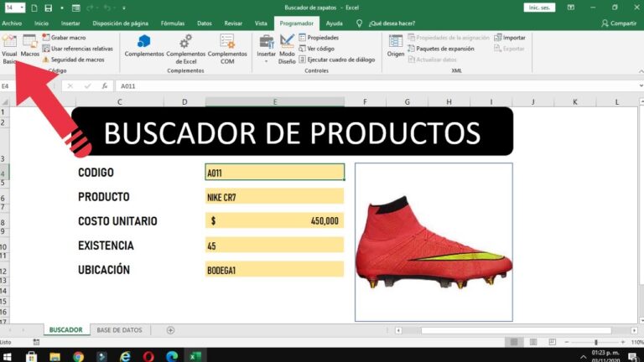Screen dimensions: 644x362
Task: Select all cells with corner triangle
Action: 5,101
